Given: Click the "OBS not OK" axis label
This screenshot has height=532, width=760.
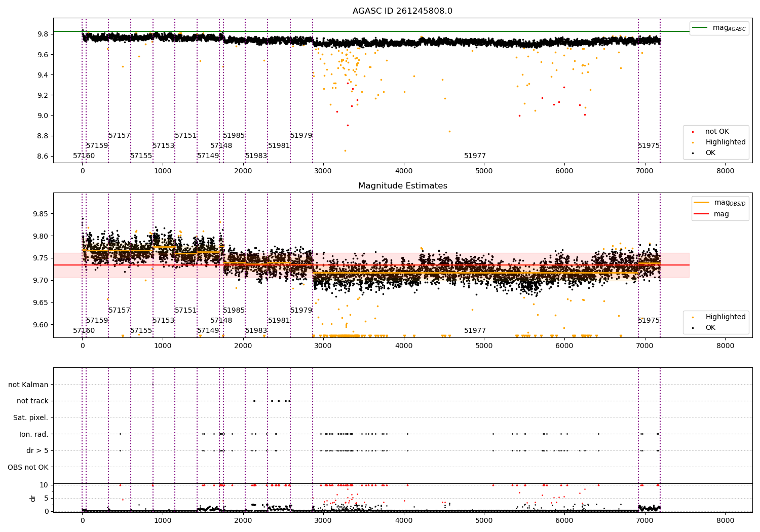Looking at the screenshot, I should click(28, 467).
